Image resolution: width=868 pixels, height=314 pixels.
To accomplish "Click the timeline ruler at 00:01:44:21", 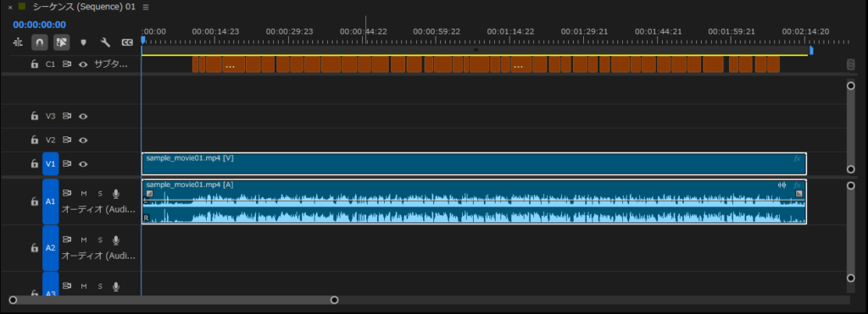I will tap(658, 31).
